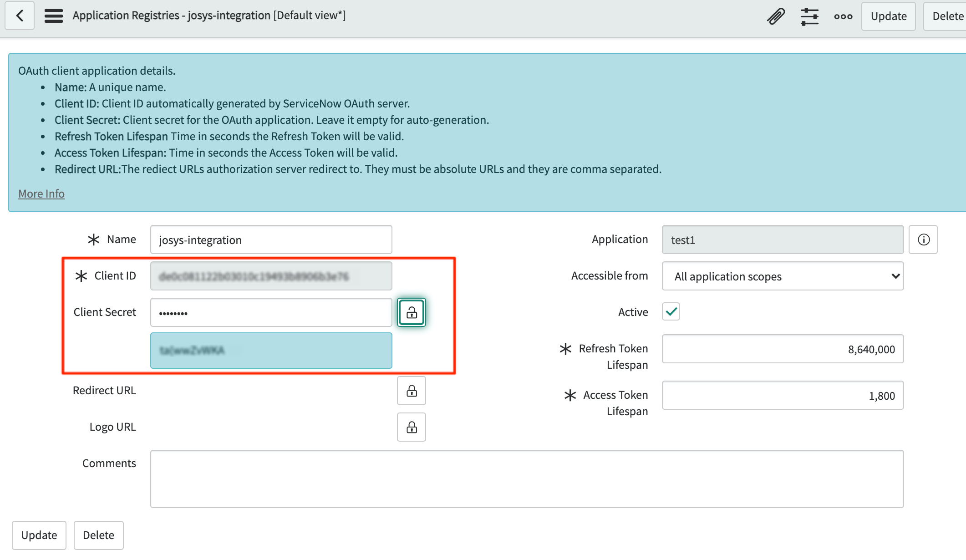Click the Client Secret lock icon
The width and height of the screenshot is (966, 560).
coord(412,312)
